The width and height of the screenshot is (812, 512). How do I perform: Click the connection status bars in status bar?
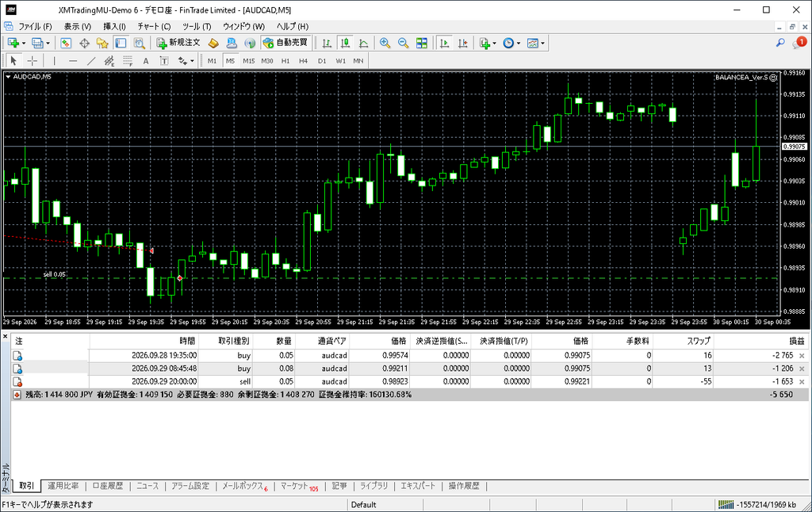pyautogui.click(x=726, y=505)
